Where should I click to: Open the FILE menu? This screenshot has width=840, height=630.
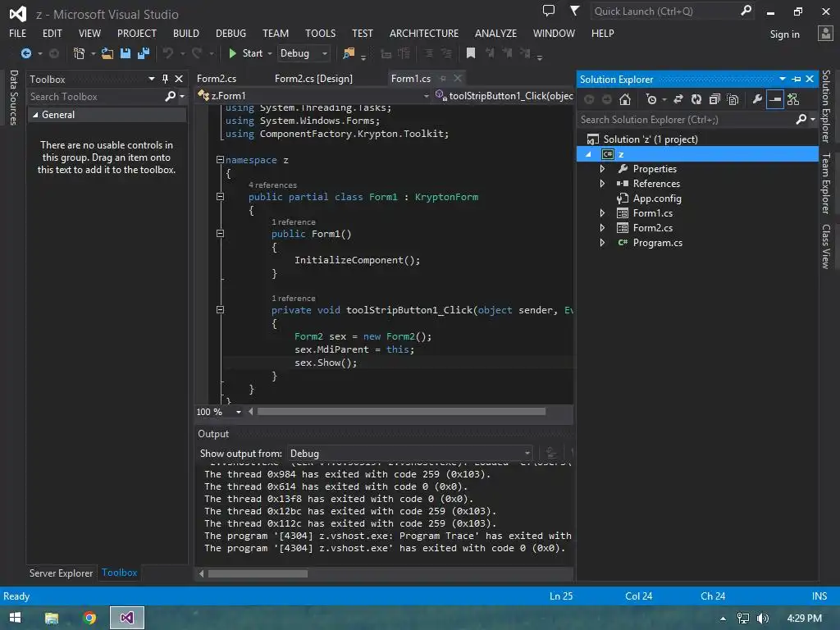18,33
